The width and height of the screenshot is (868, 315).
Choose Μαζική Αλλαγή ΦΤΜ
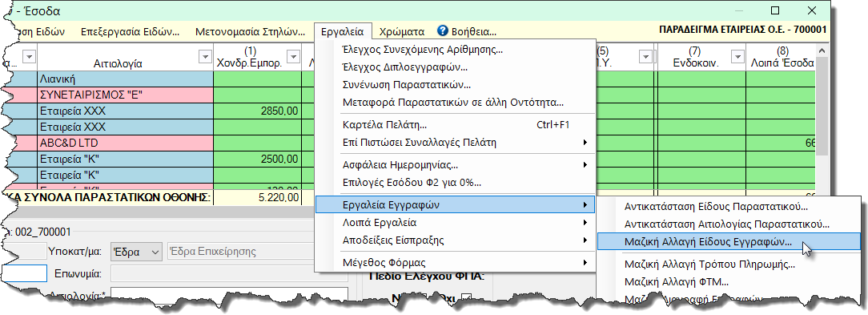pos(729,281)
